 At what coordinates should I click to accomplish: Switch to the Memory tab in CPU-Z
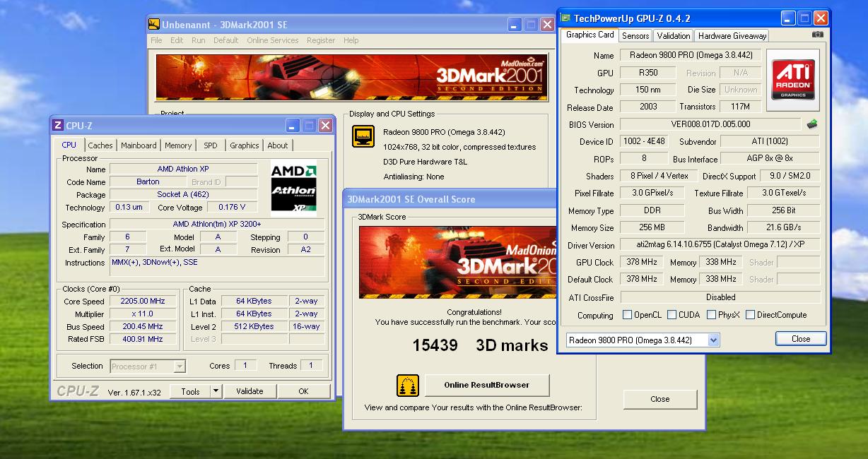tap(178, 145)
